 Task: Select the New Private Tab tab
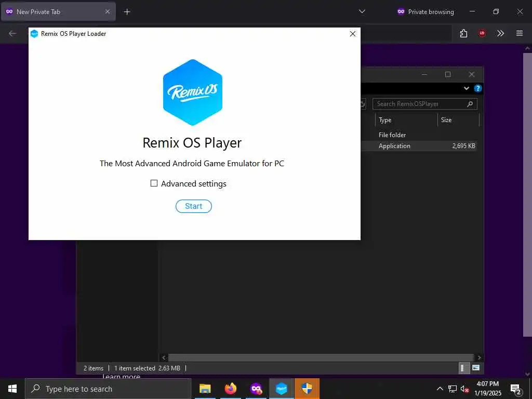click(58, 11)
